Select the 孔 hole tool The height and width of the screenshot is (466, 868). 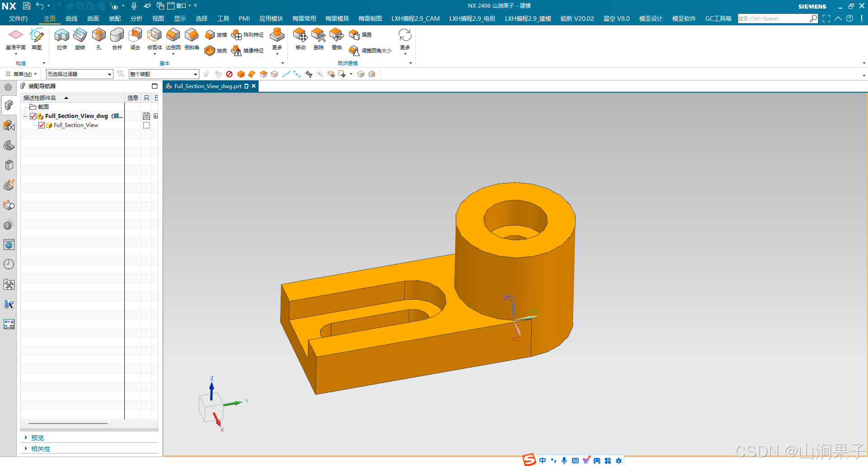point(99,38)
